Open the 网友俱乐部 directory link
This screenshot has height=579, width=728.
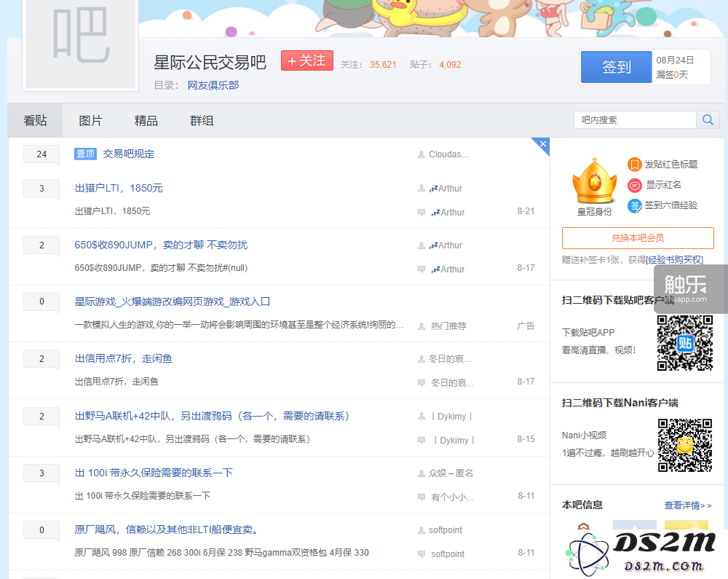pyautogui.click(x=213, y=85)
